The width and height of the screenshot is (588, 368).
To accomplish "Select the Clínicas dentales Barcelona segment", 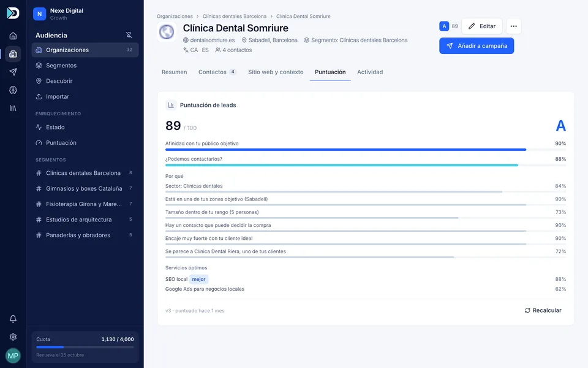I will pyautogui.click(x=85, y=173).
